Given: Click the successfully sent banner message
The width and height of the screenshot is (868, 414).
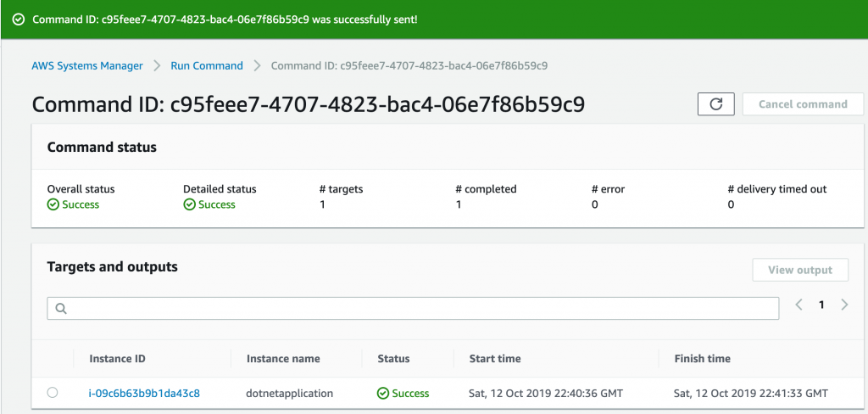Looking at the screenshot, I should [225, 20].
